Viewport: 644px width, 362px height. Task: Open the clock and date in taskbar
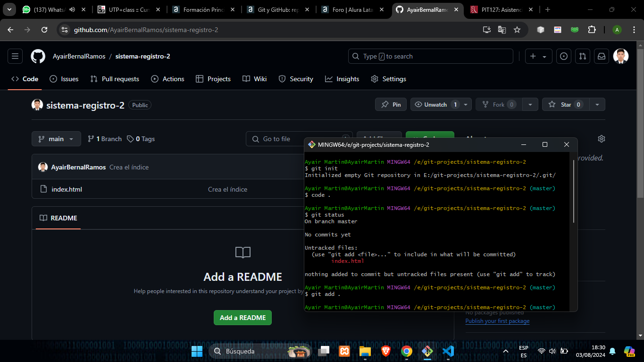point(590,351)
